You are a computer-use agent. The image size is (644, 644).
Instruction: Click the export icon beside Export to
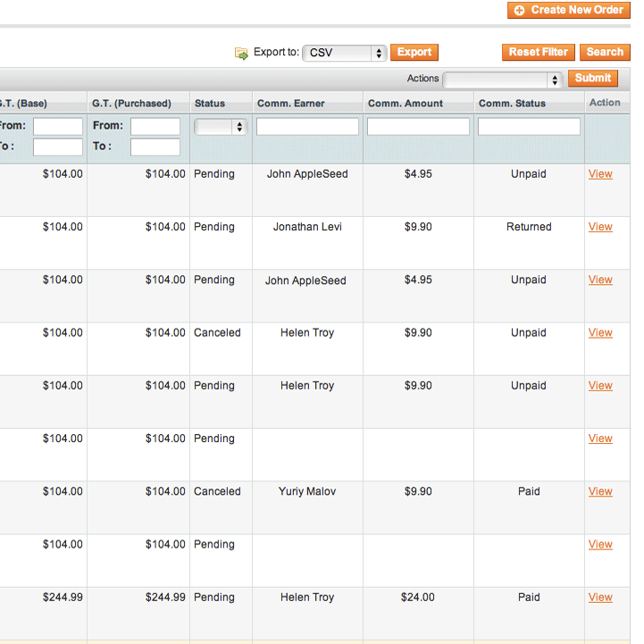click(x=241, y=54)
